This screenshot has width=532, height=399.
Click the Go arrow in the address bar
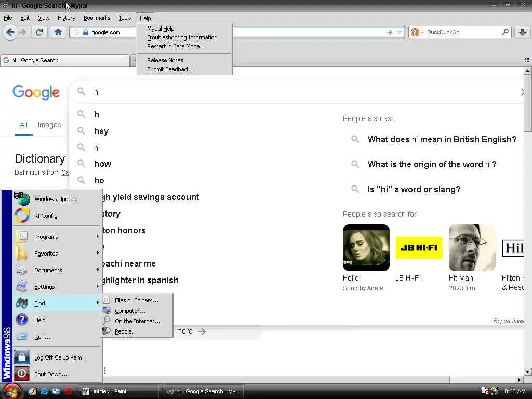[x=390, y=32]
